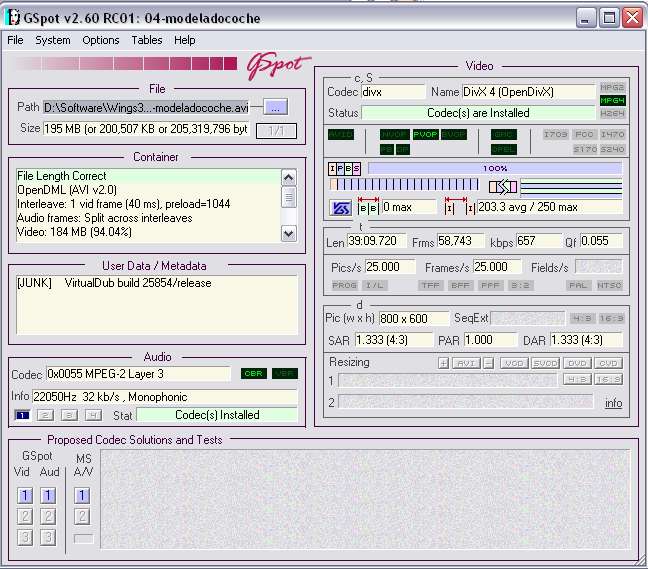Click the frame interleave arrows icon

point(503,187)
